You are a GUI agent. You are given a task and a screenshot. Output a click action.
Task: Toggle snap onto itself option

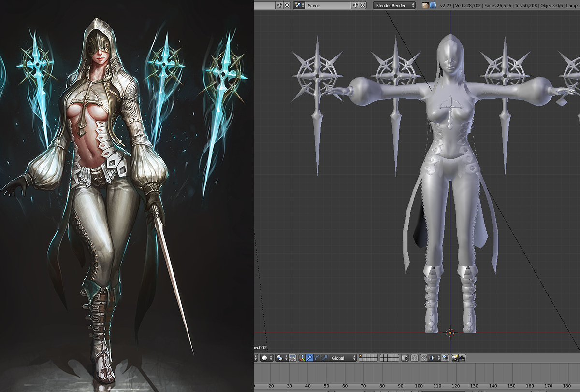(x=445, y=358)
